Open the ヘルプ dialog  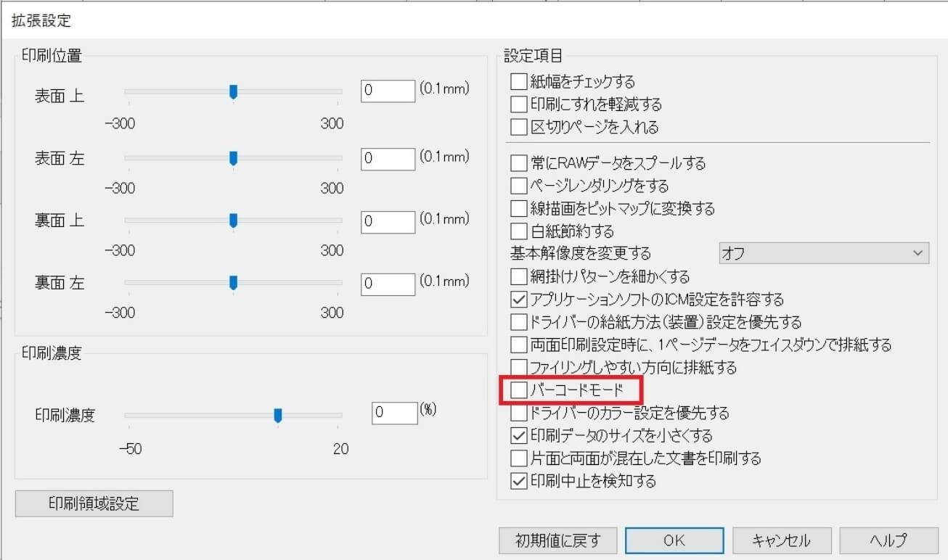[x=888, y=540]
